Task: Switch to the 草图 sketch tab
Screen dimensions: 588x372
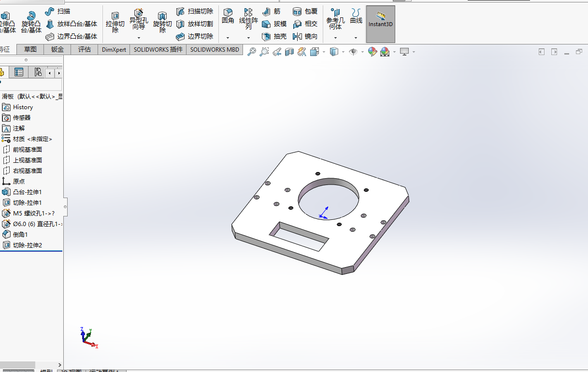Action: pyautogui.click(x=30, y=49)
